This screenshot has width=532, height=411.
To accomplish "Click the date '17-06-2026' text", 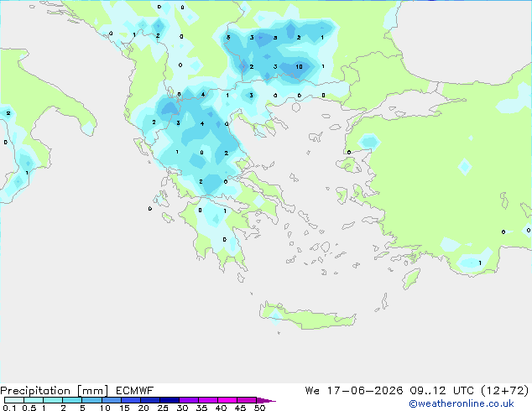I will point(365,391).
